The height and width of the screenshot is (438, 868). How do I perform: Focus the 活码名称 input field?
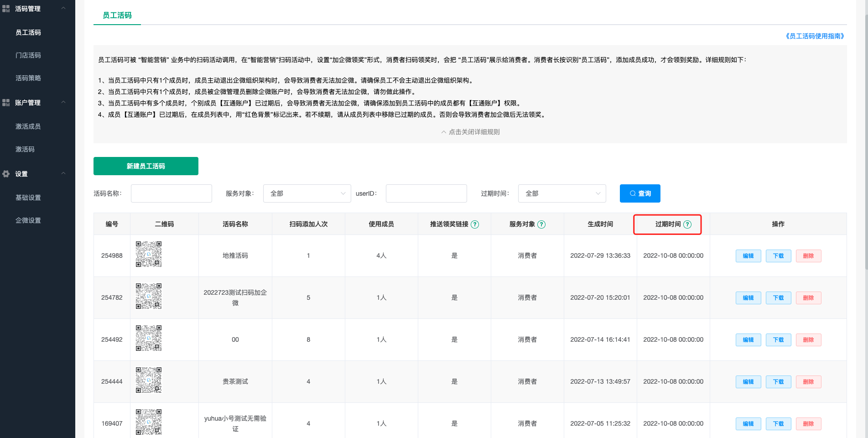pyautogui.click(x=172, y=193)
